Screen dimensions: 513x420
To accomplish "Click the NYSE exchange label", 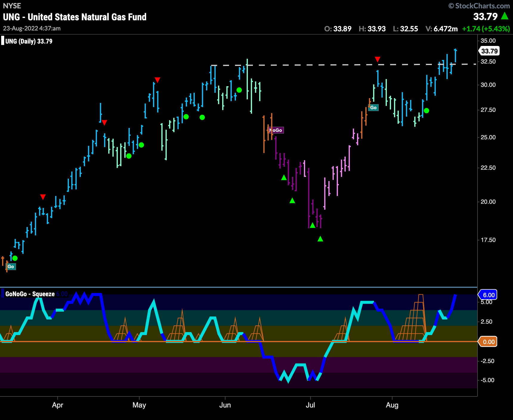I will 12,6.
